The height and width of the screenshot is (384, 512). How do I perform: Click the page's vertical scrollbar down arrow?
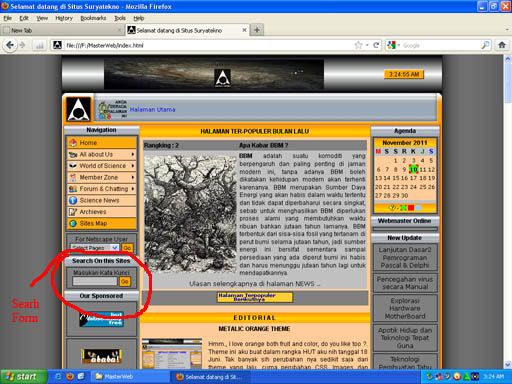tap(508, 364)
